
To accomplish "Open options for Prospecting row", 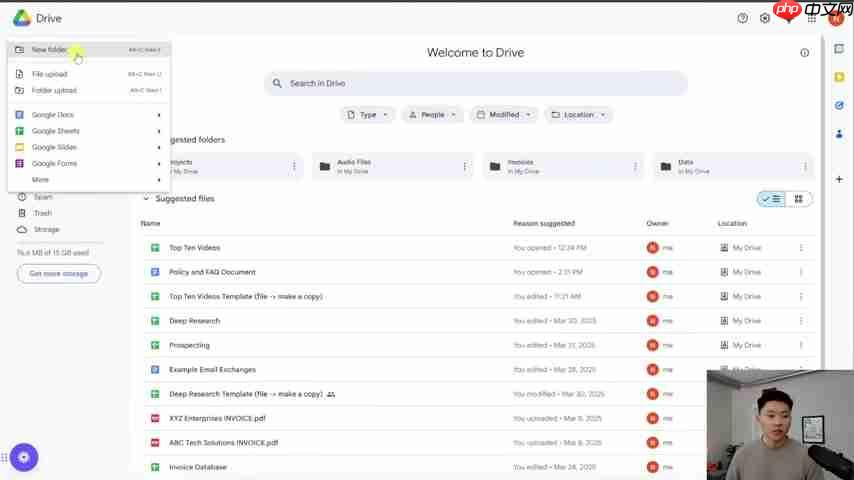I will tap(801, 345).
